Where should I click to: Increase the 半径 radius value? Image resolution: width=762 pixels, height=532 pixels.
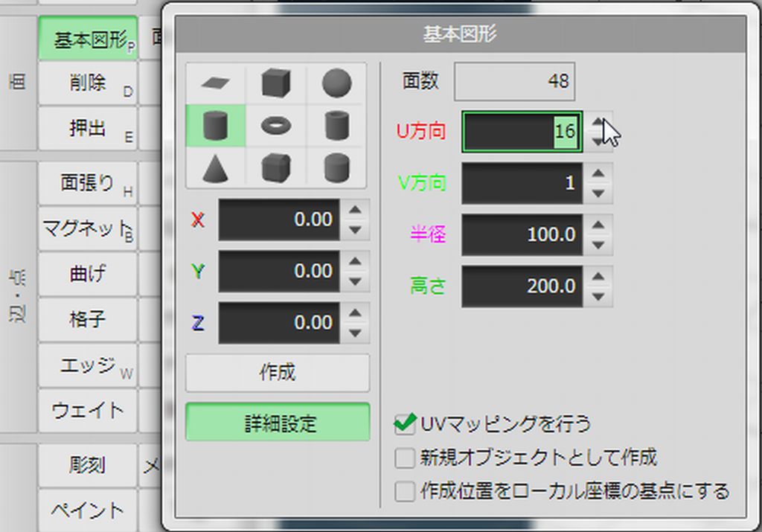(598, 225)
